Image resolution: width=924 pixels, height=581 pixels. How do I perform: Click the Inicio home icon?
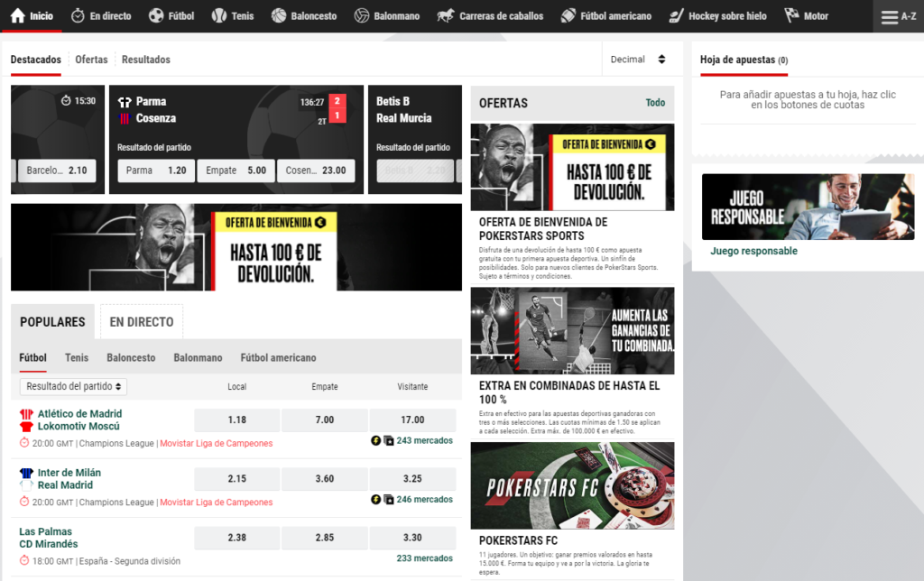click(x=18, y=15)
